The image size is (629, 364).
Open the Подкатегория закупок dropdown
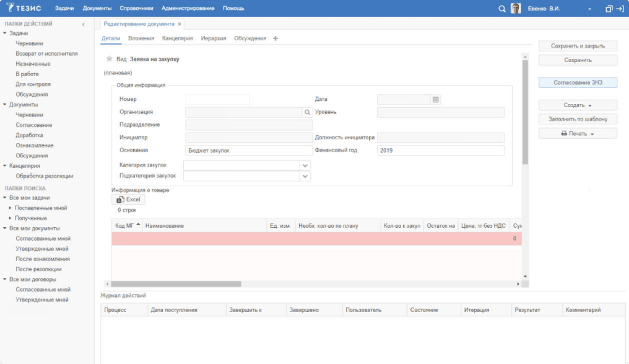(x=305, y=176)
